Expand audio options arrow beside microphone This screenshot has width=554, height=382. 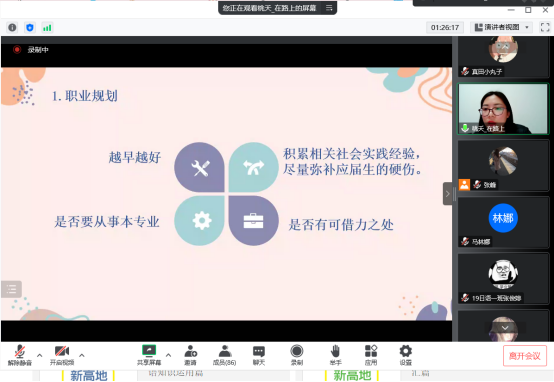tap(40, 355)
